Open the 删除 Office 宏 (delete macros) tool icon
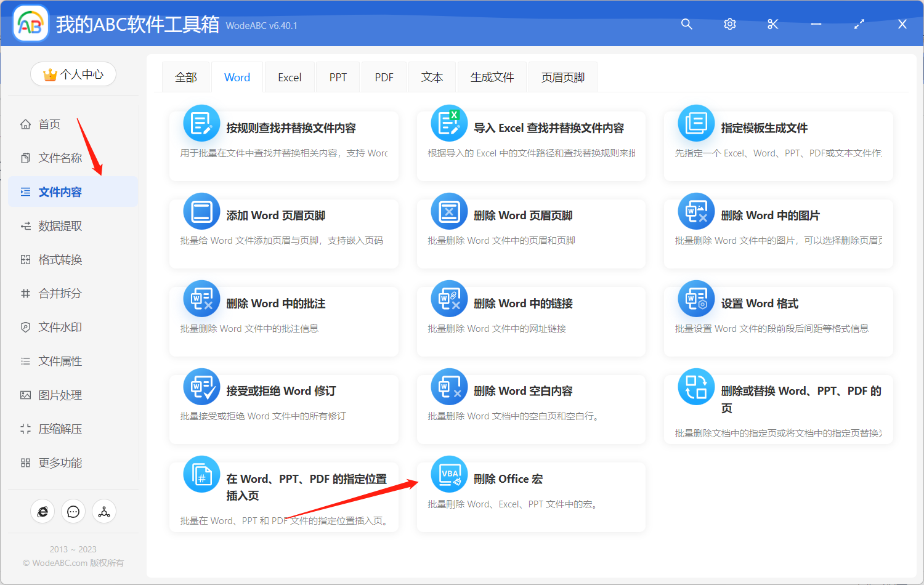The height and width of the screenshot is (585, 924). point(448,474)
